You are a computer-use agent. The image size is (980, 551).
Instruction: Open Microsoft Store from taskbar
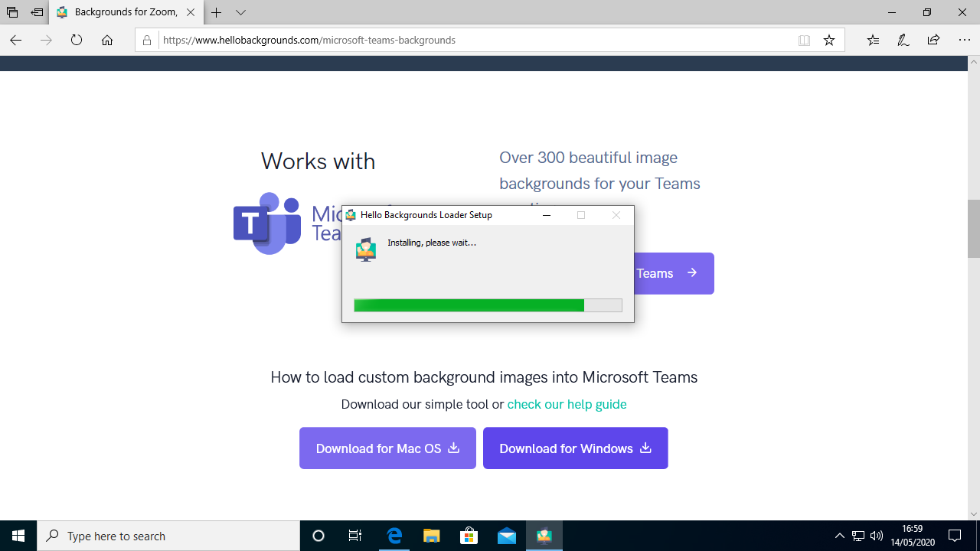(x=469, y=536)
